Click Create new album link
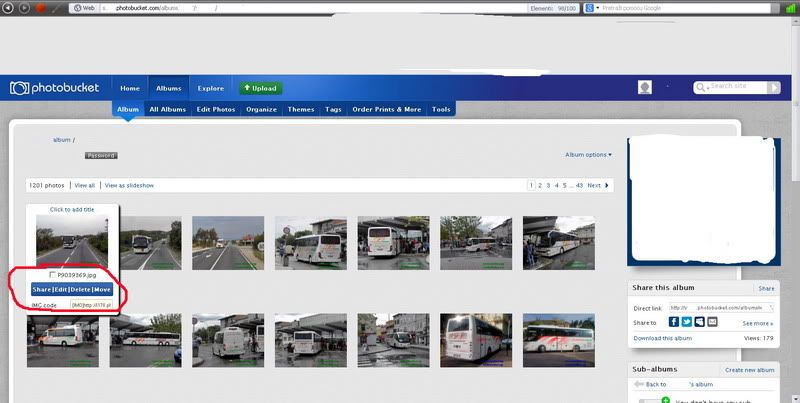Screen dimensions: 800x403 click(x=749, y=370)
